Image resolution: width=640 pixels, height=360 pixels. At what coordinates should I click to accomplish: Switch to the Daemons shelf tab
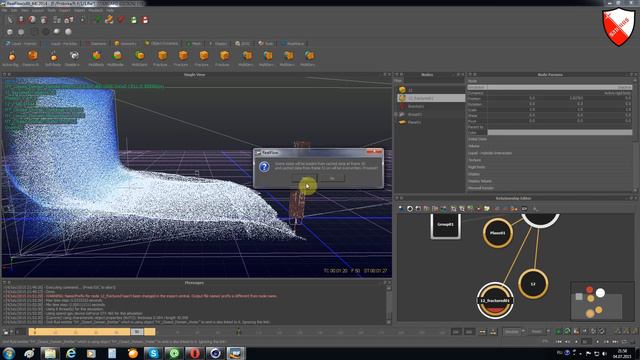click(96, 43)
